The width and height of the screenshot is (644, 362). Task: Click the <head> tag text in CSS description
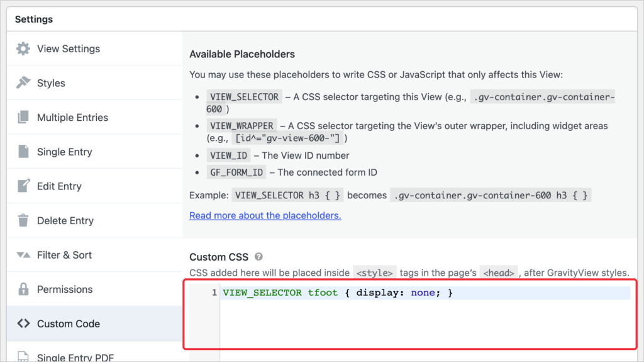(499, 273)
